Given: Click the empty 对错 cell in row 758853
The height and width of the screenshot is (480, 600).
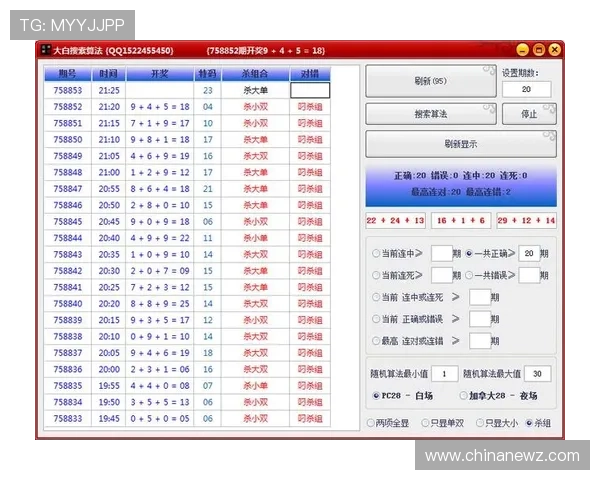Looking at the screenshot, I should (x=310, y=90).
